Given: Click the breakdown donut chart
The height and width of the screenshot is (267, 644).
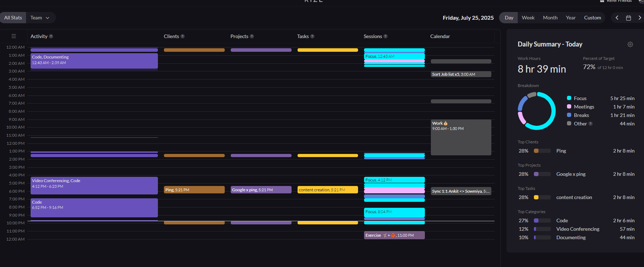Looking at the screenshot, I should pyautogui.click(x=536, y=111).
